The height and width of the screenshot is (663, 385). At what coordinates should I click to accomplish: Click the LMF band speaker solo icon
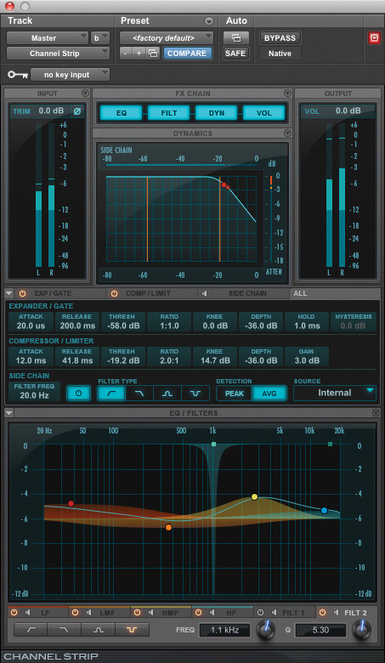[x=89, y=612]
